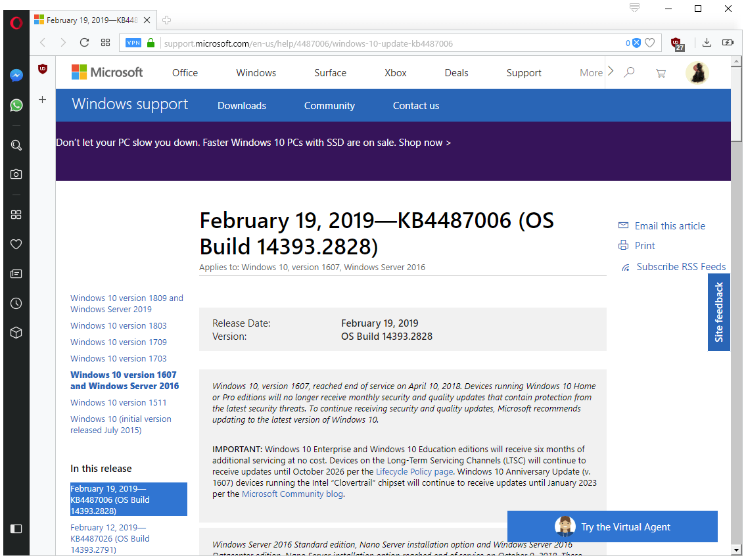Open February 12, 2019 KB4487026 release
746x560 pixels.
[110, 538]
